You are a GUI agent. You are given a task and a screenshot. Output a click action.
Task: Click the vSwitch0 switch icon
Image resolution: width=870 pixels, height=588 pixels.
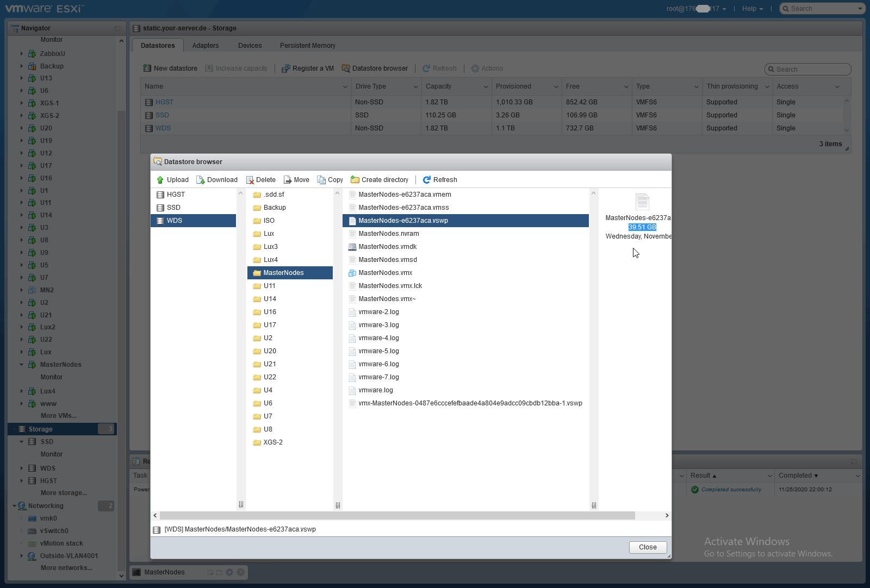[32, 531]
